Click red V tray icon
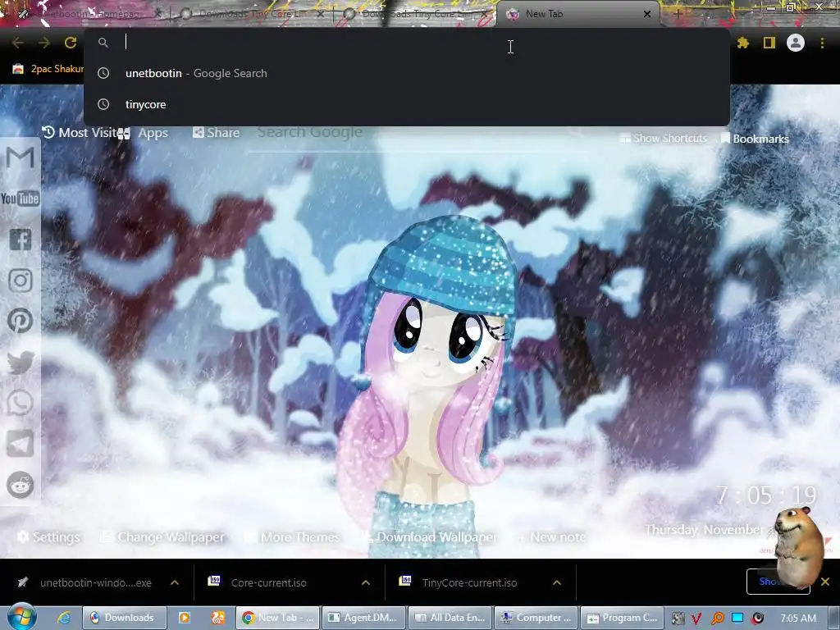840x630 pixels. (696, 619)
